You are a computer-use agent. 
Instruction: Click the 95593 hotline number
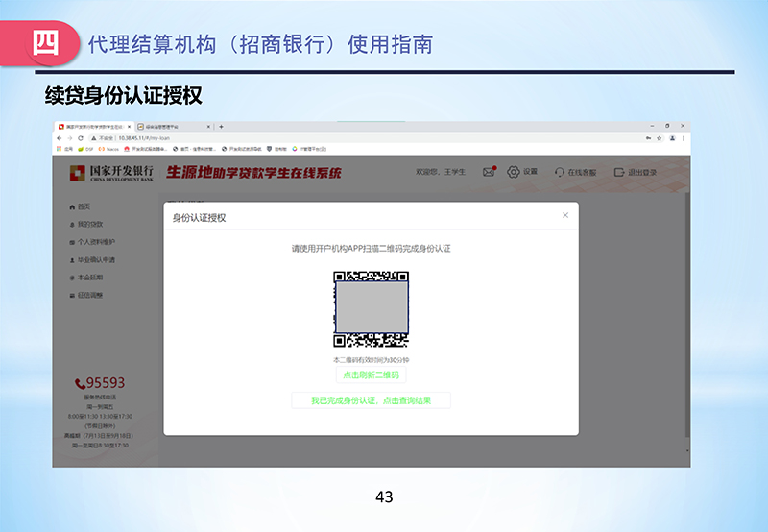pos(100,382)
